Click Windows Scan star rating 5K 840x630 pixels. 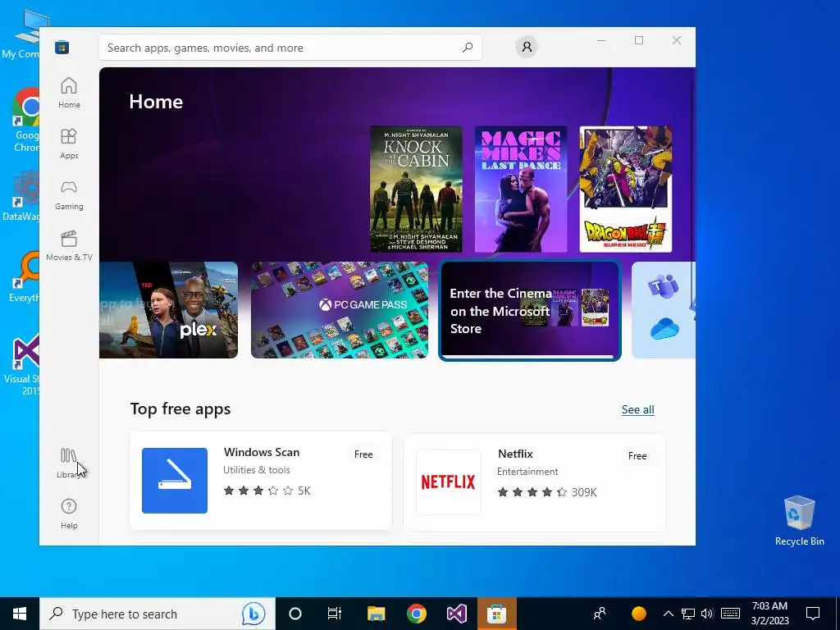[267, 491]
